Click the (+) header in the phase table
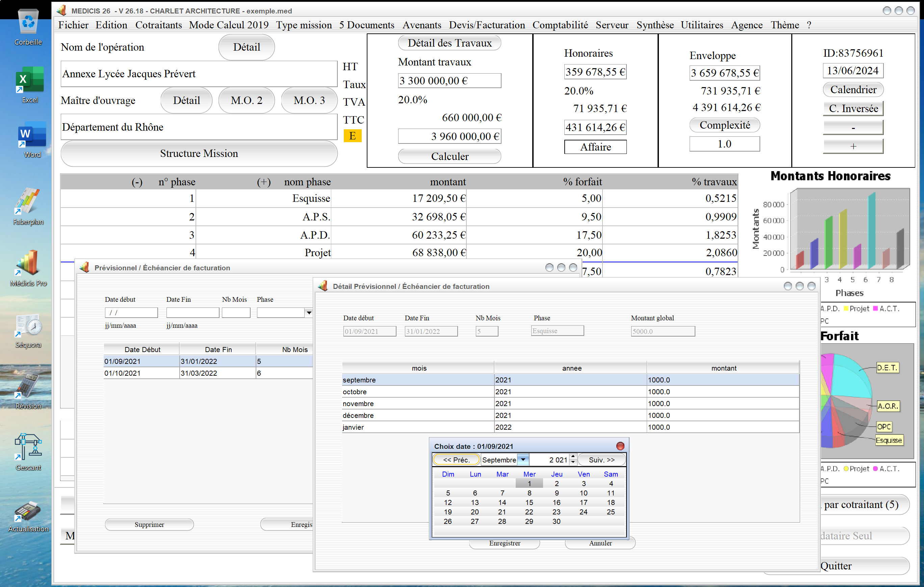This screenshot has width=924, height=587. (264, 182)
